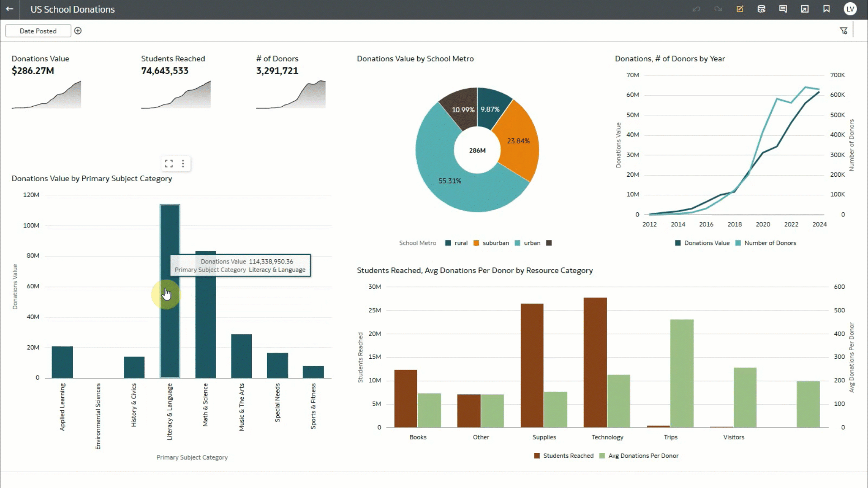Maximize the Primary Subject Category chart
Viewport: 868px width, 488px height.
coord(170,164)
